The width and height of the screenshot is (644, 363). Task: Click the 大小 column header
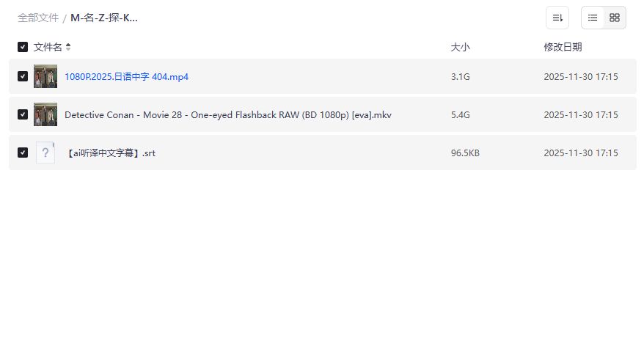pyautogui.click(x=460, y=47)
